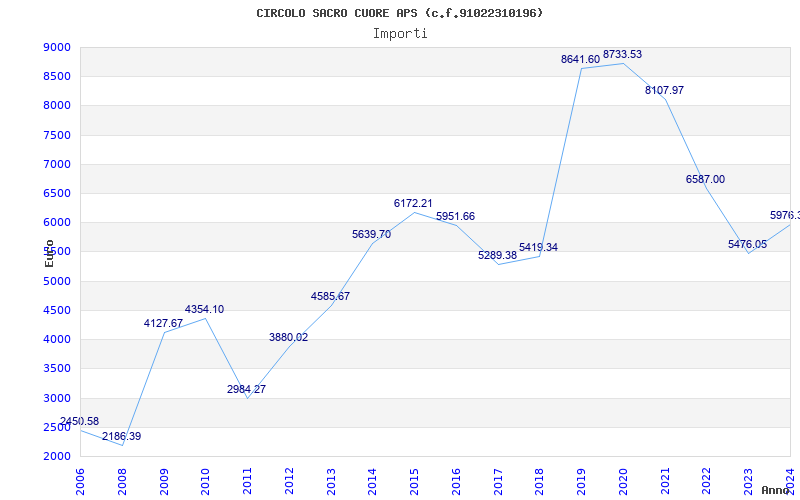Click the 6172.21 peak label for 2015
The height and width of the screenshot is (500, 800).
click(x=413, y=204)
